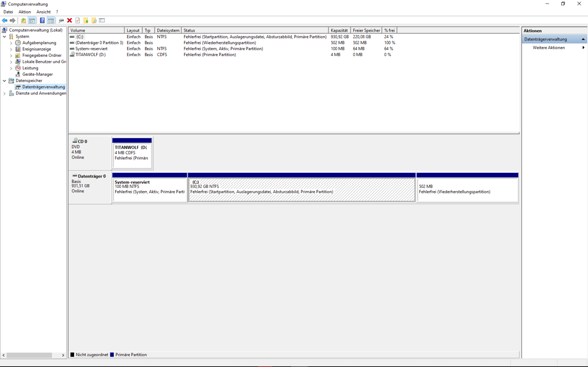Click the TITANWOLF (D:) disc icon in list
588x367 pixels.
(x=72, y=55)
